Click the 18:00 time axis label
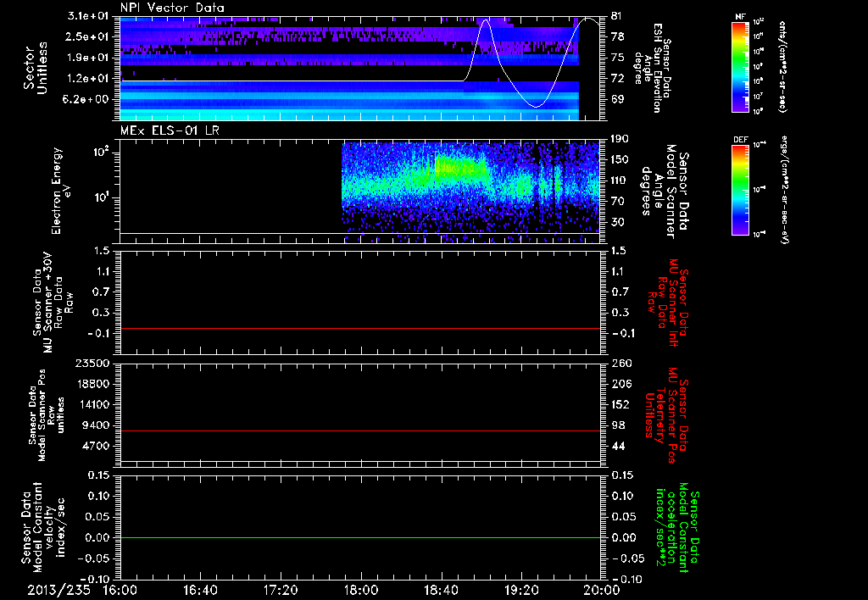 pos(361,590)
